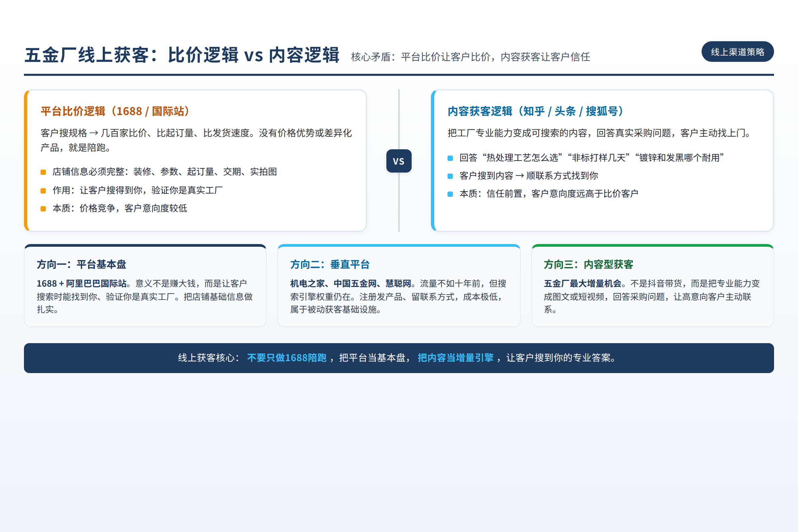Screen dimensions: 798x532
Task: Click highlighted 不要只做1688陪跑 in footer
Action: pyautogui.click(x=287, y=358)
